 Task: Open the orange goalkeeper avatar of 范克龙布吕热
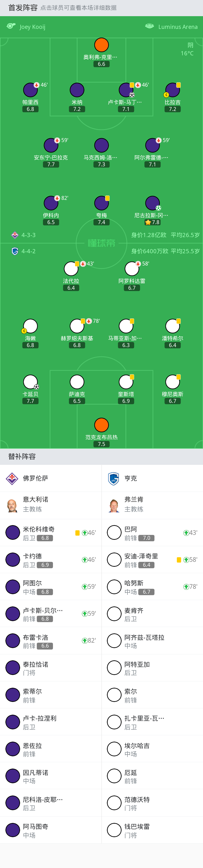[x=101, y=425]
